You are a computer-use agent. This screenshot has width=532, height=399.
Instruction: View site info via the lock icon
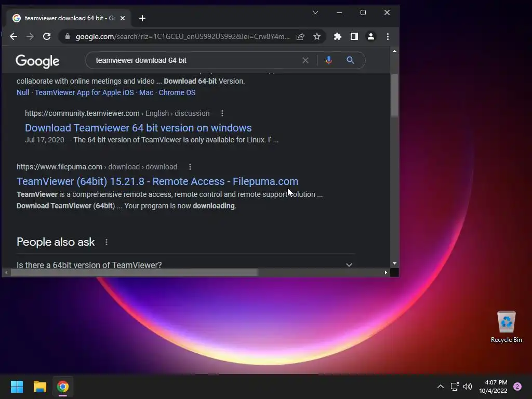pos(68,37)
